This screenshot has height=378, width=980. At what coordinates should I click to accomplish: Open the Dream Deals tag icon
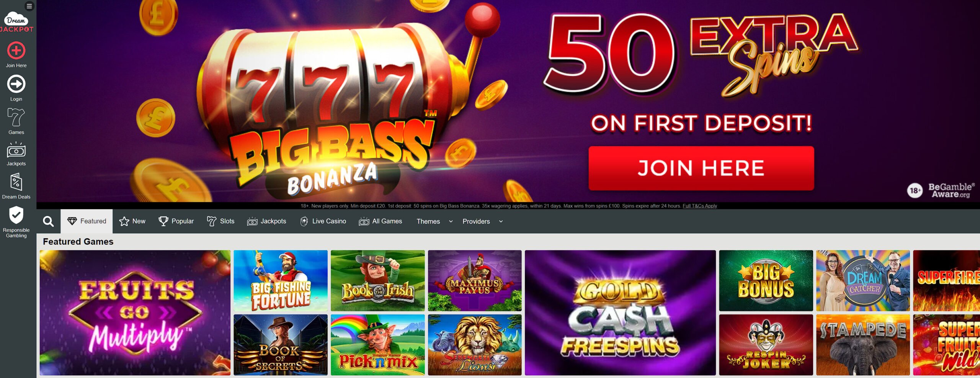[16, 182]
